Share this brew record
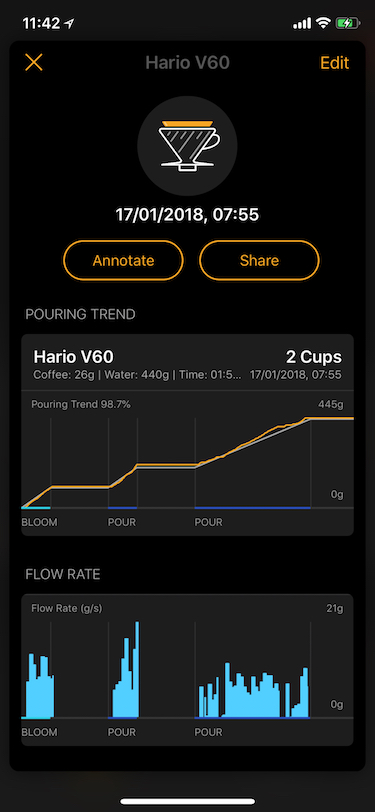This screenshot has height=812, width=375. [x=259, y=260]
